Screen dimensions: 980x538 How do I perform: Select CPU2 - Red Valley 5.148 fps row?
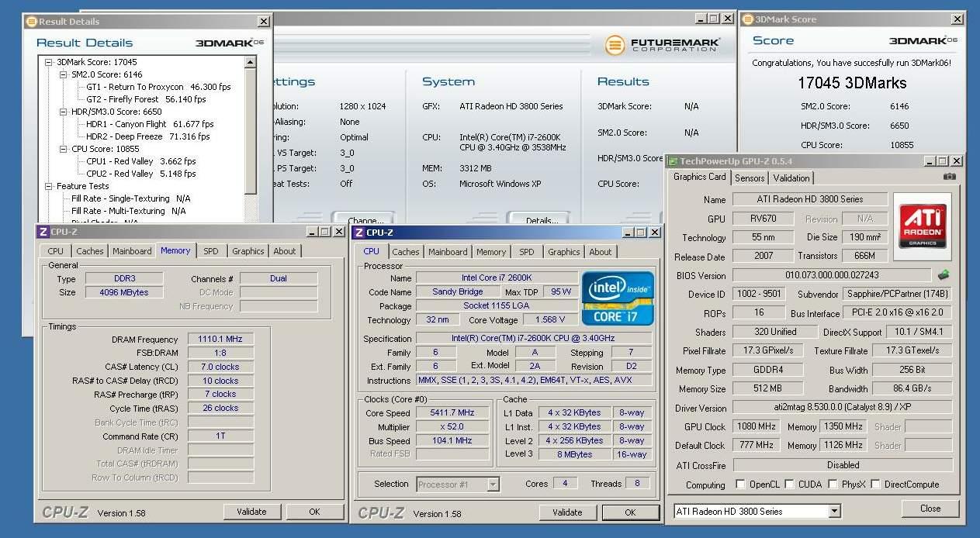coord(141,174)
